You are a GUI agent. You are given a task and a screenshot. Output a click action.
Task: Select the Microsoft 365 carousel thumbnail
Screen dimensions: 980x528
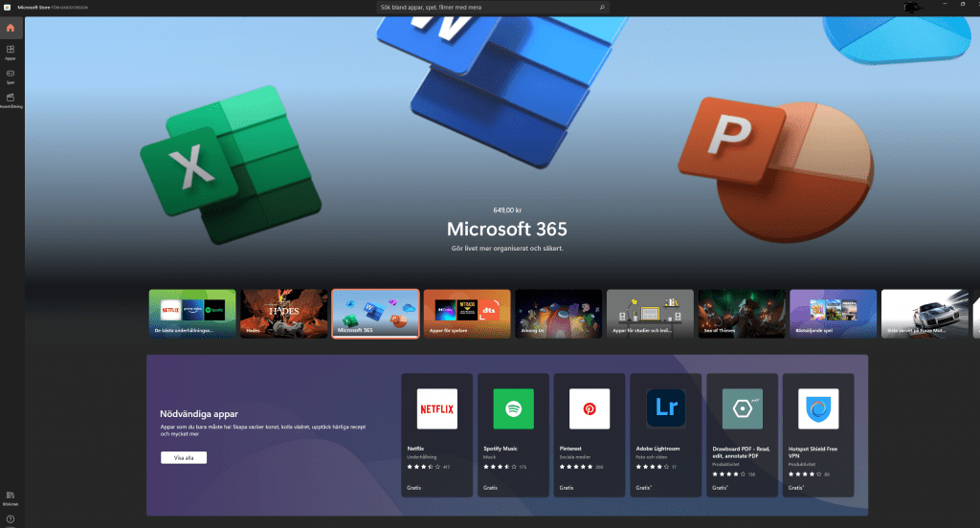(x=375, y=314)
